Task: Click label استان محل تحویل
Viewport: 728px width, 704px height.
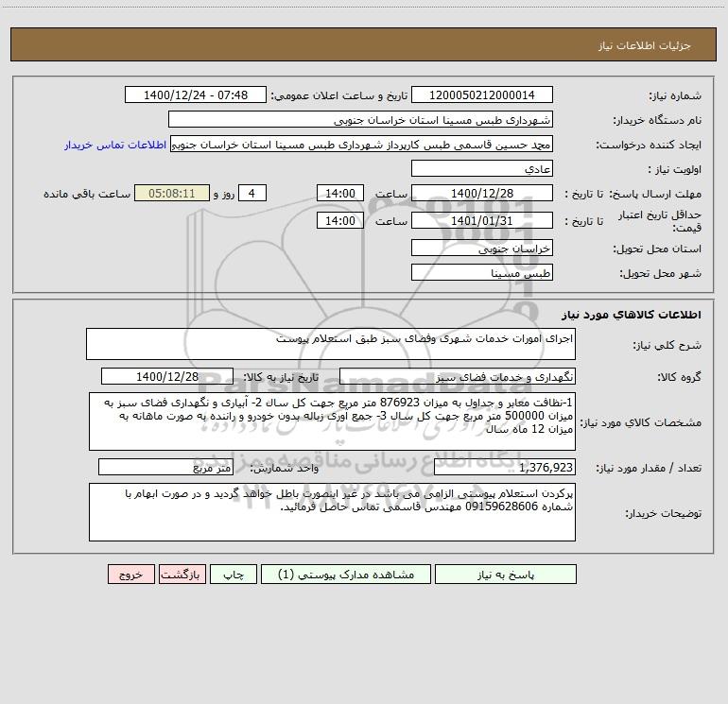Action: tap(657, 249)
